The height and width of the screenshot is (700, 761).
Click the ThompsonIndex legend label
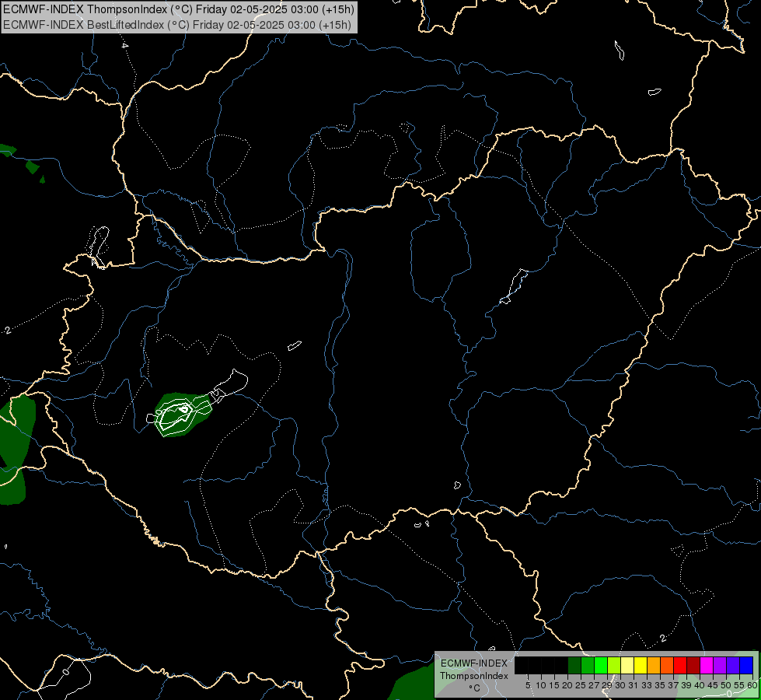473,676
